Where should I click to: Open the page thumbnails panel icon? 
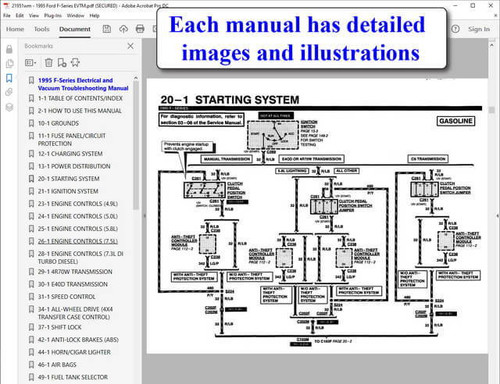[x=9, y=63]
